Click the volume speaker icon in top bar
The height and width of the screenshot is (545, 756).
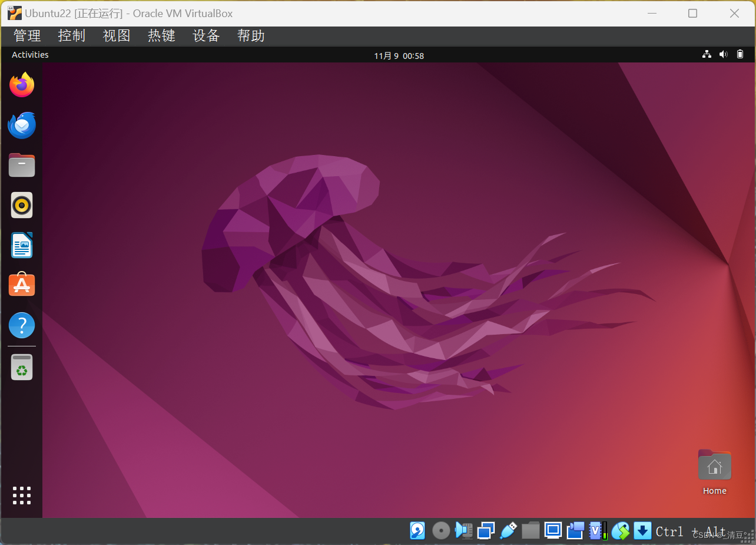(x=724, y=54)
